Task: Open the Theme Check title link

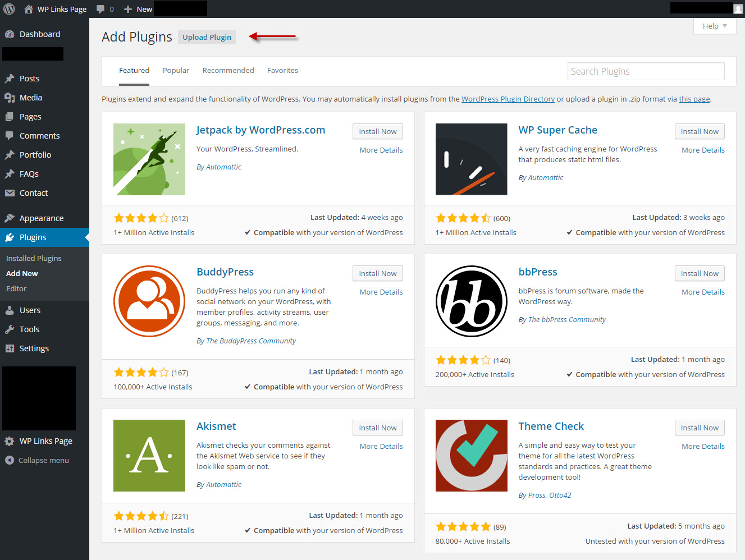Action: click(x=551, y=426)
